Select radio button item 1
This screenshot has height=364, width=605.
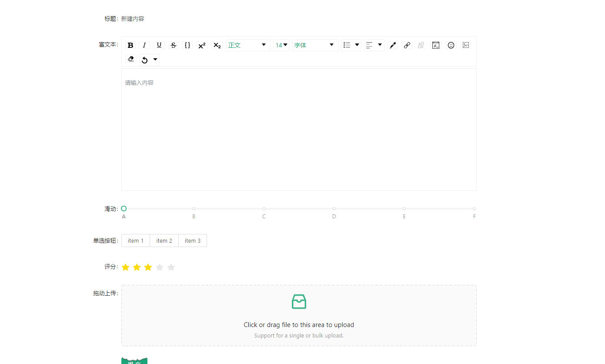136,240
